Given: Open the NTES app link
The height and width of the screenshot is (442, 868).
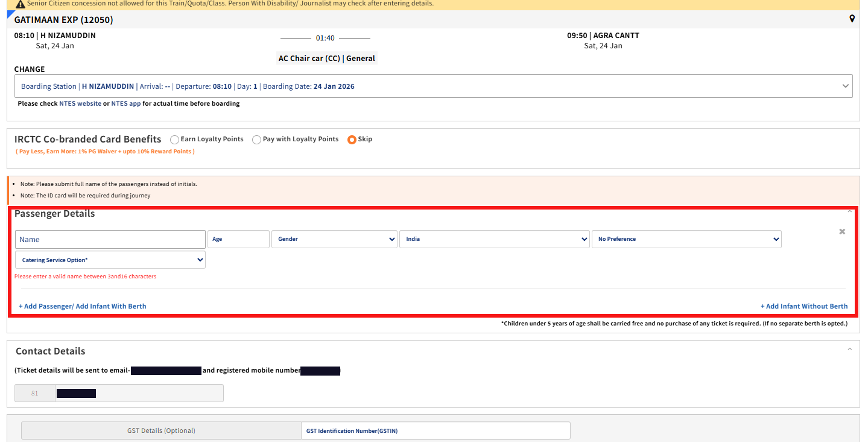Looking at the screenshot, I should (126, 104).
